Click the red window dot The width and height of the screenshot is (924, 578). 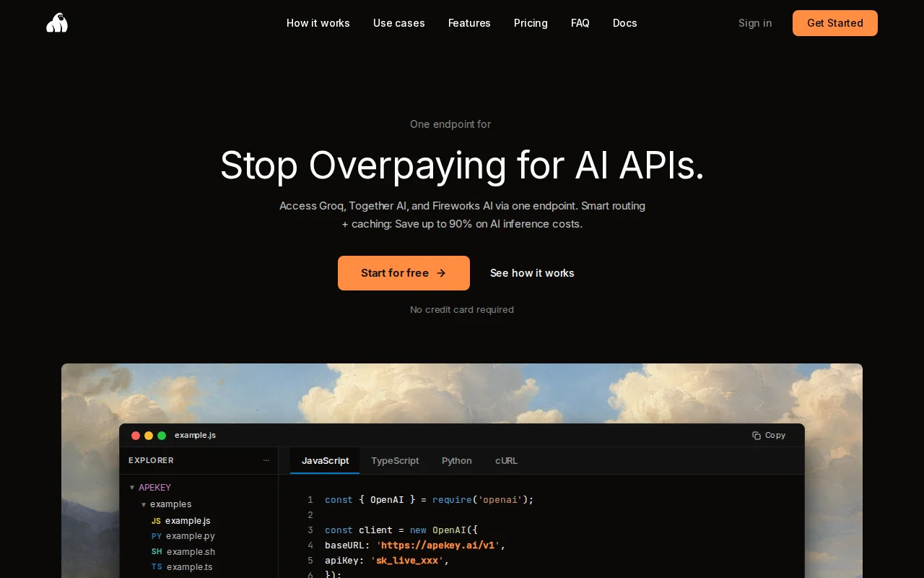136,436
